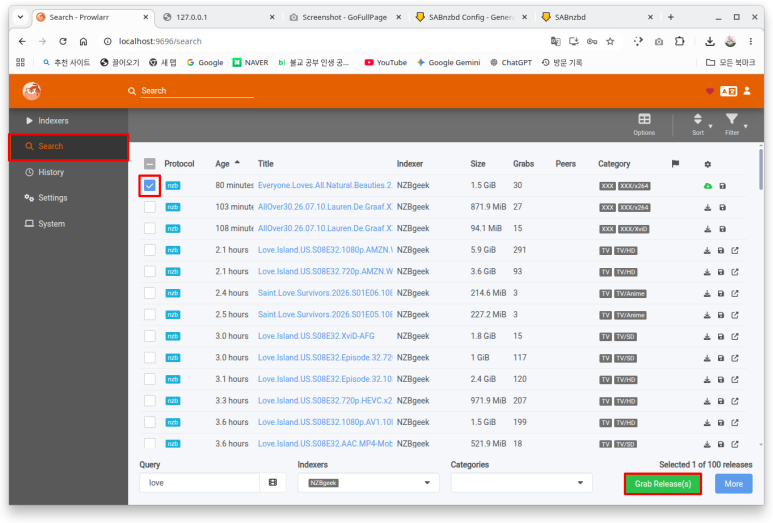The image size is (773, 523).
Task: Save the 94.1 MiB AllOver30 release file
Action: [723, 229]
